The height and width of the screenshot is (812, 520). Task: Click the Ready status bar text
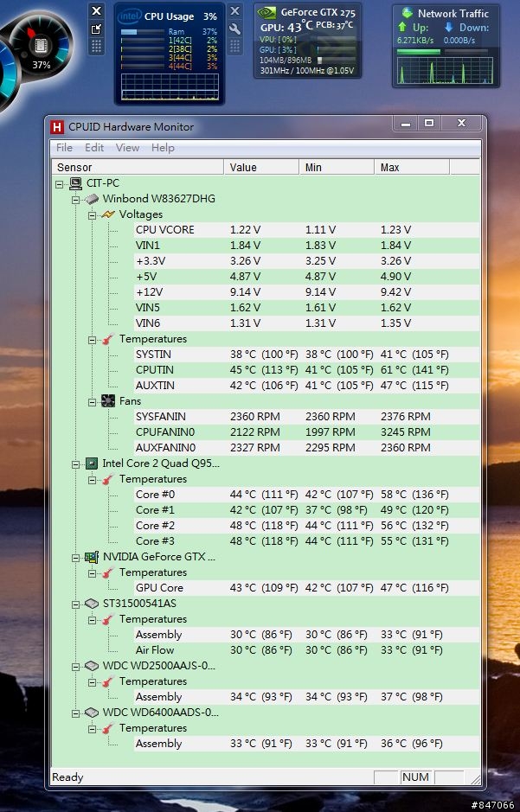(67, 777)
